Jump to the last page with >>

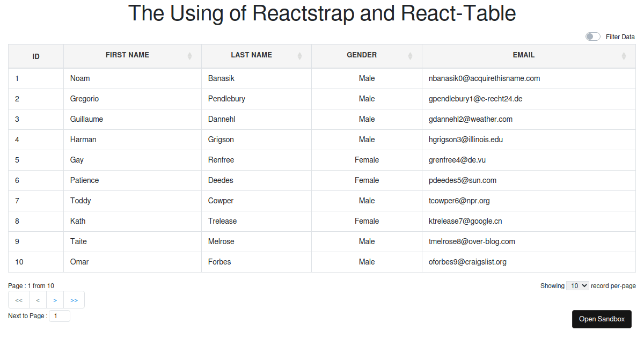point(74,300)
